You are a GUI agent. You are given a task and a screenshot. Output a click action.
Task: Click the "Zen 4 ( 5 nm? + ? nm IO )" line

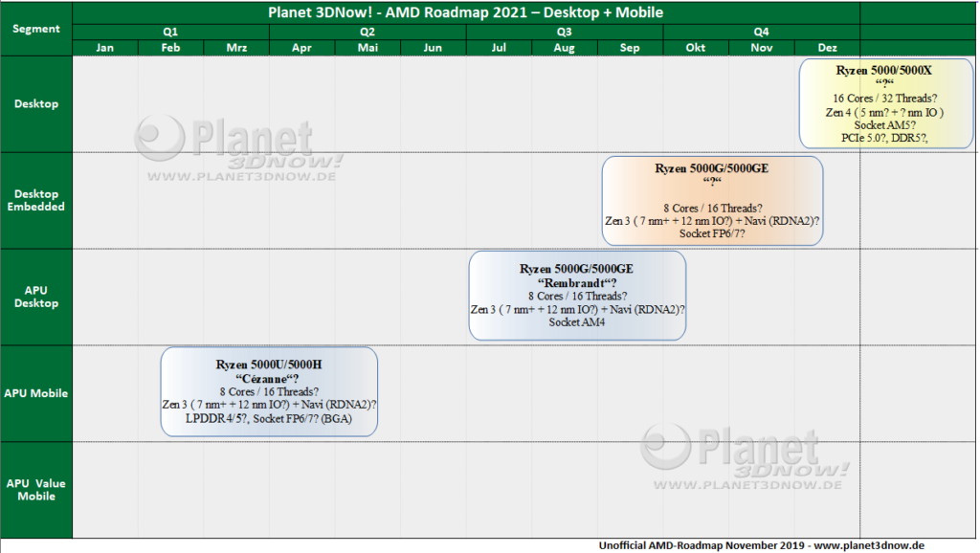point(884,113)
